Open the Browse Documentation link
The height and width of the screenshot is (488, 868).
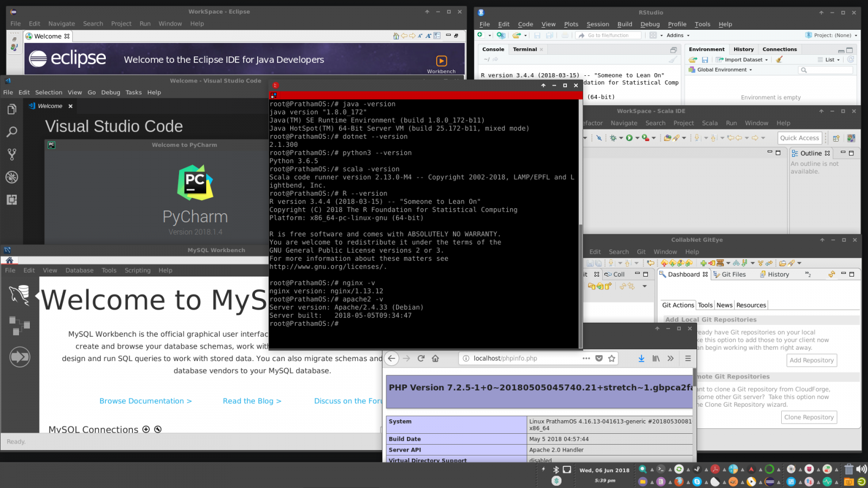click(145, 401)
